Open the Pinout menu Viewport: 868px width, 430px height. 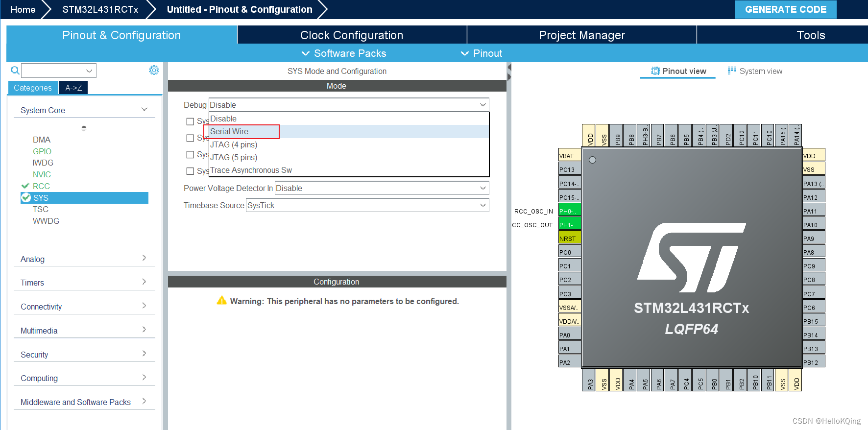tap(482, 53)
